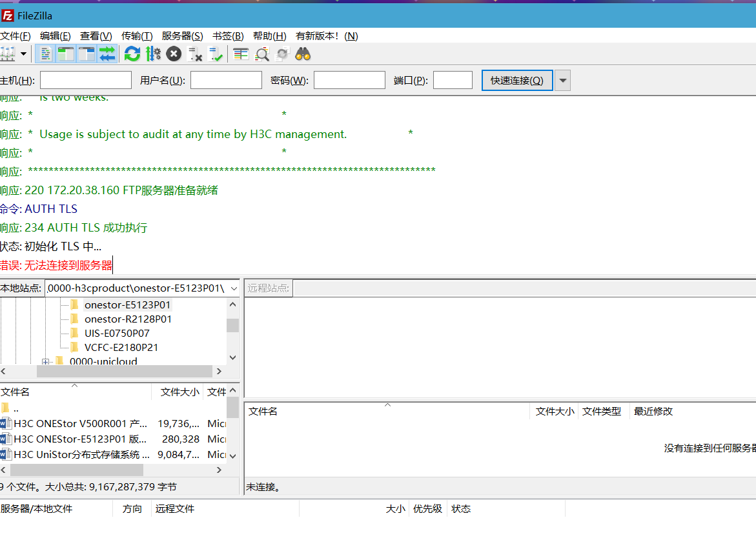Focus the 用户名(U) username field
The width and height of the screenshot is (756, 549).
pos(226,80)
